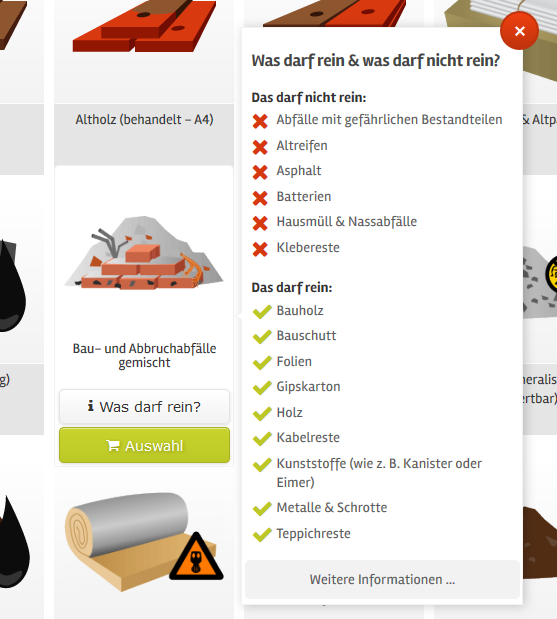Open 'Weitere Informationen ...' link
The image size is (557, 619).
pos(382,580)
